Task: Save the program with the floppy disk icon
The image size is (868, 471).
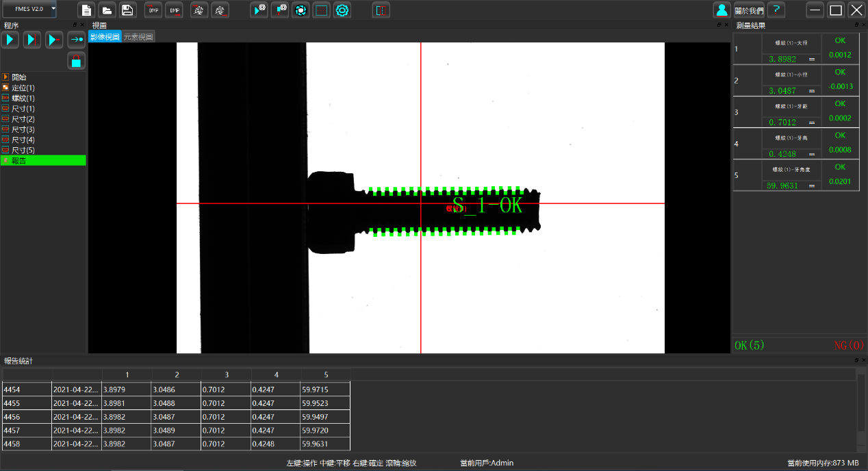Action: point(127,10)
